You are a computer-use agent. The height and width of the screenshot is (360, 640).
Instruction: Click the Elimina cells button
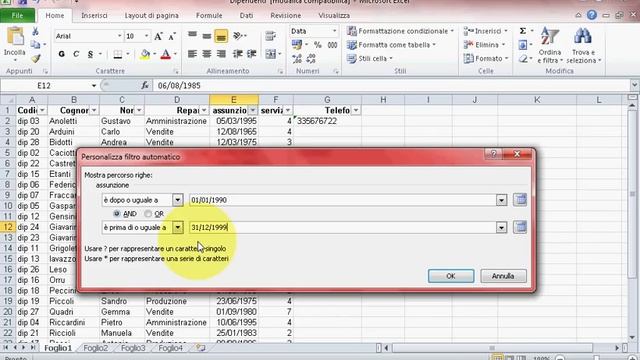(x=485, y=45)
